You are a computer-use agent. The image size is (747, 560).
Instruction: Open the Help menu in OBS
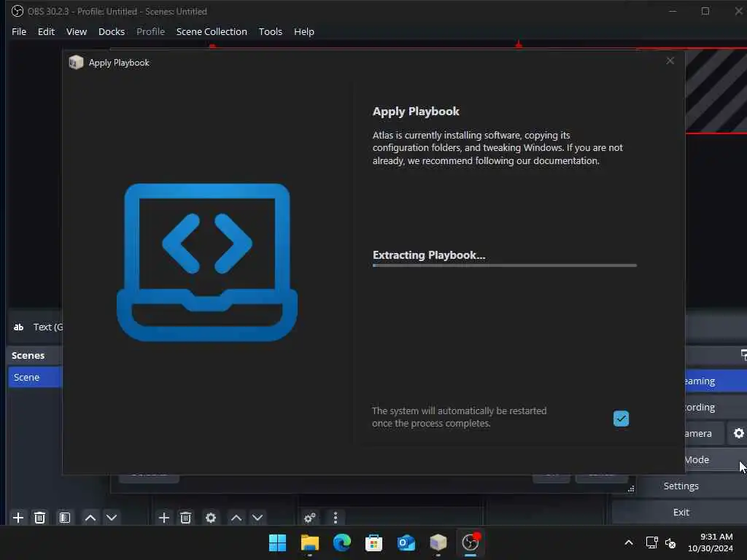click(304, 31)
